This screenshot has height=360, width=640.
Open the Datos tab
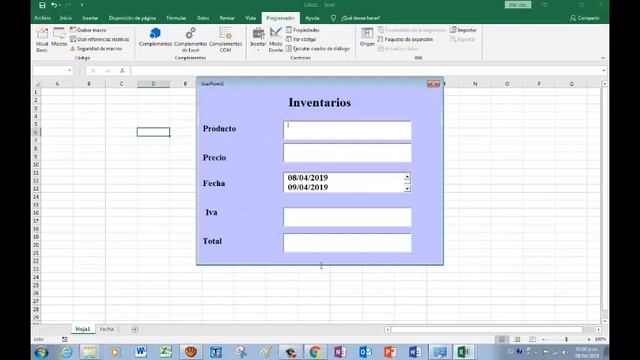202,18
